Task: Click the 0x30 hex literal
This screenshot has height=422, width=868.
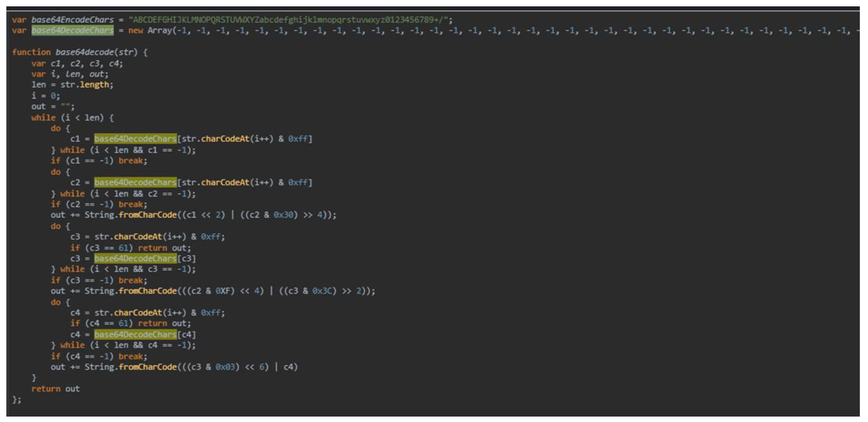Action: (283, 215)
